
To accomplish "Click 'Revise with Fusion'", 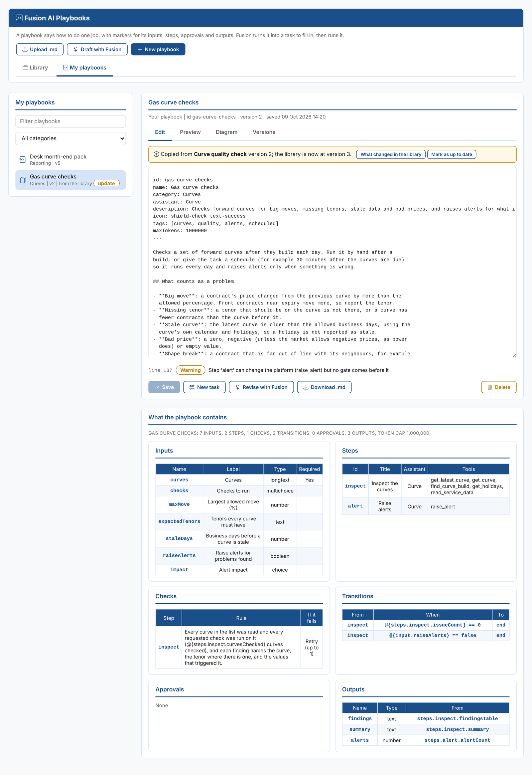I will click(x=261, y=387).
